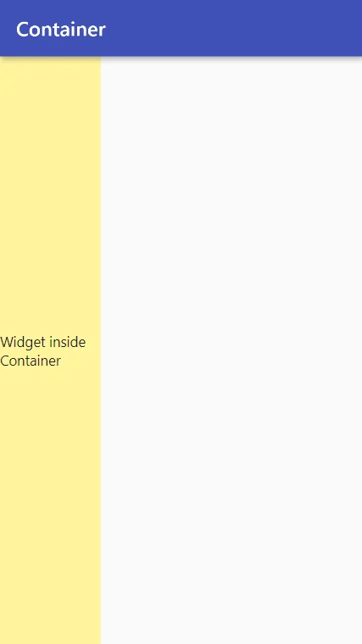Tap the capital "C" in app bar title
The width and height of the screenshot is (362, 644).
tap(22, 30)
